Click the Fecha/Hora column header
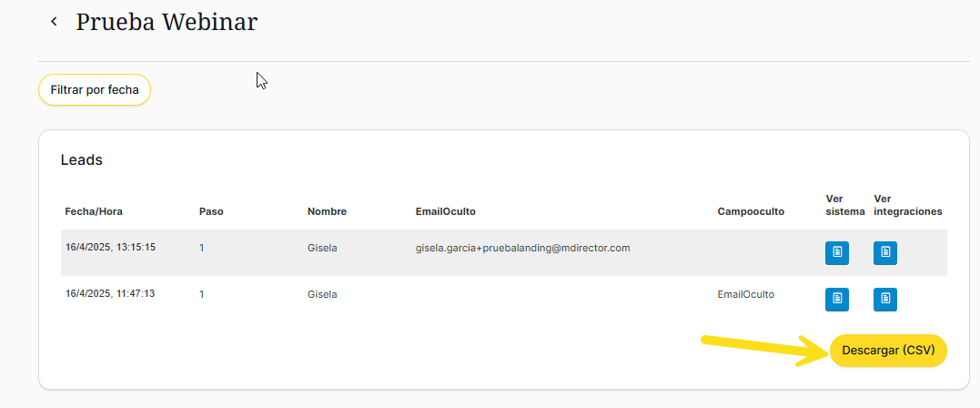Screen dimensions: 980x408 pos(94,211)
